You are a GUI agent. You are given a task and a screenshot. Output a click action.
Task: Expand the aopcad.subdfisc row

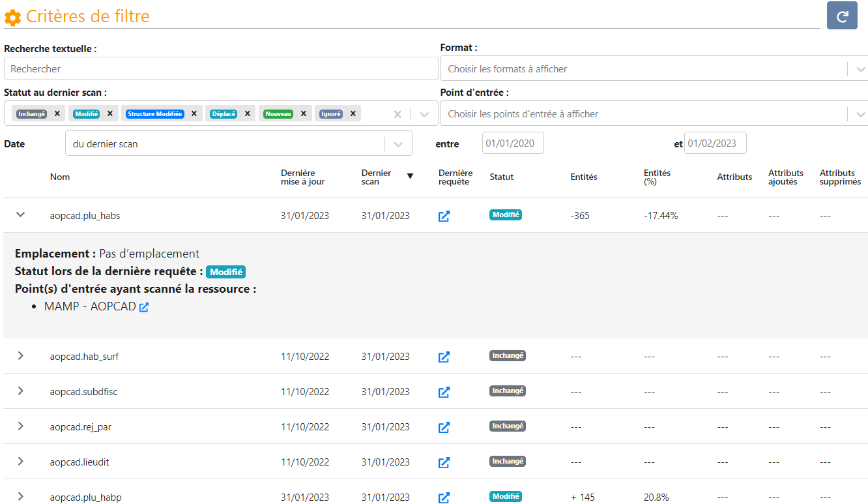[x=21, y=391]
